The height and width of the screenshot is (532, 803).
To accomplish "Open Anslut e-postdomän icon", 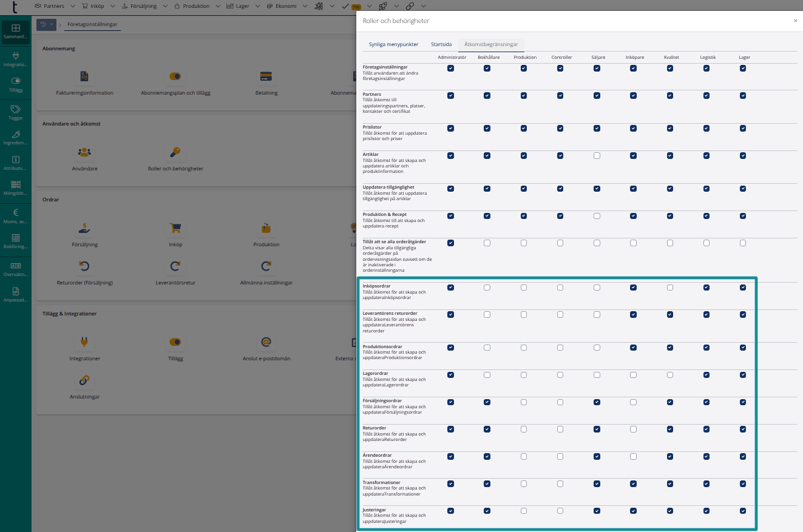I will point(266,342).
